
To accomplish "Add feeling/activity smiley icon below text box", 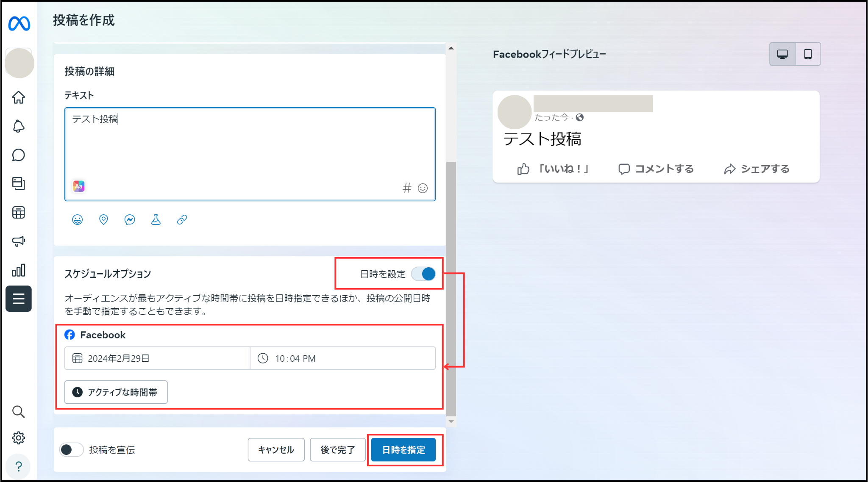I will click(78, 219).
